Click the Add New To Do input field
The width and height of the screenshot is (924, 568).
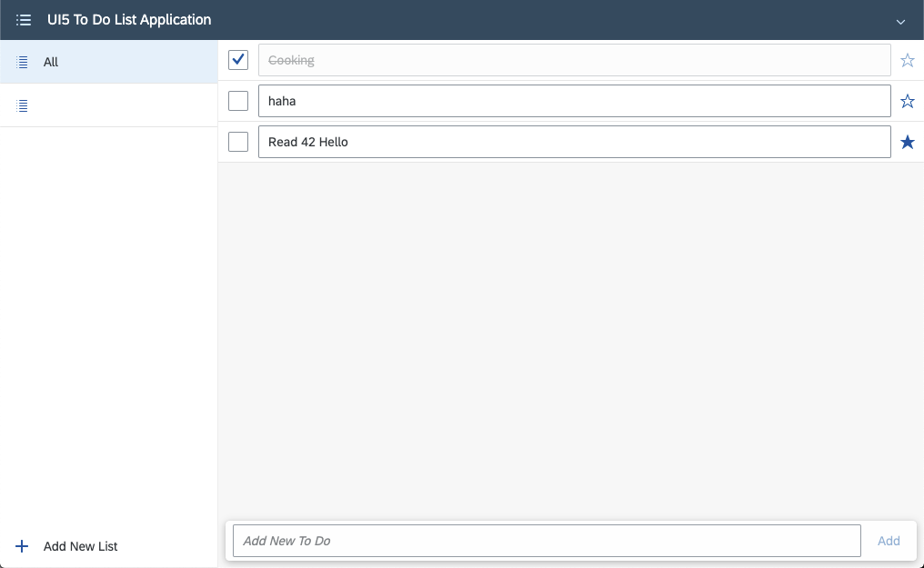click(x=546, y=540)
